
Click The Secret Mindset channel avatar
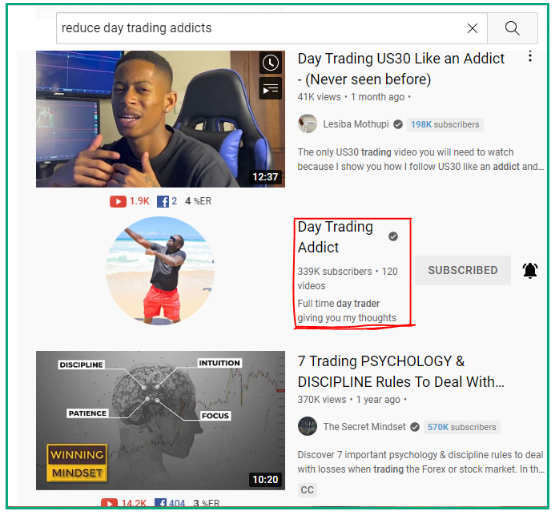(307, 426)
